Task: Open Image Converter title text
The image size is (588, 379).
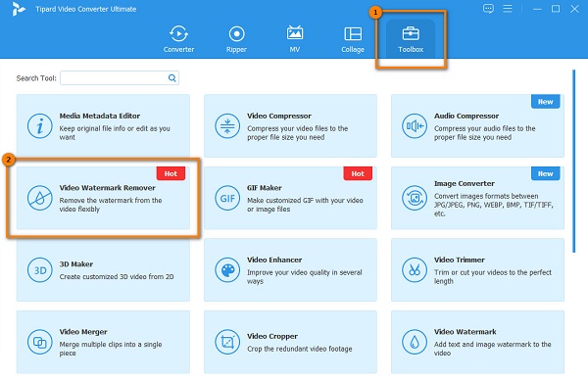Action: (465, 184)
